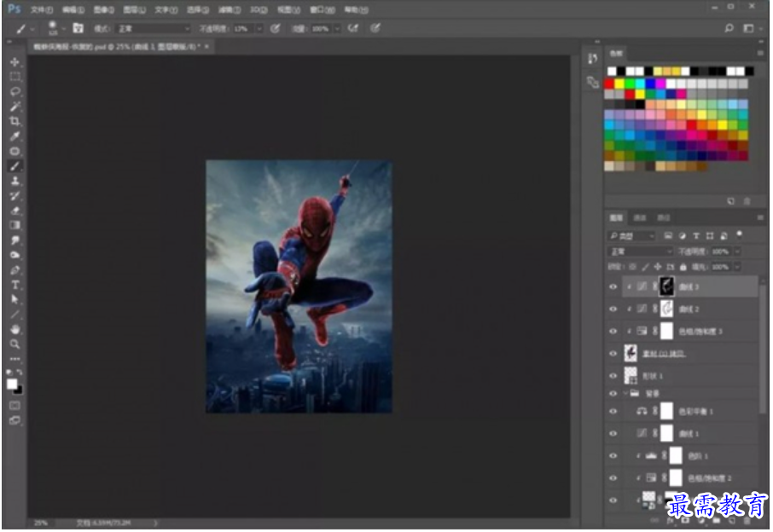Open the 编辑(E) menu

pyautogui.click(x=73, y=9)
